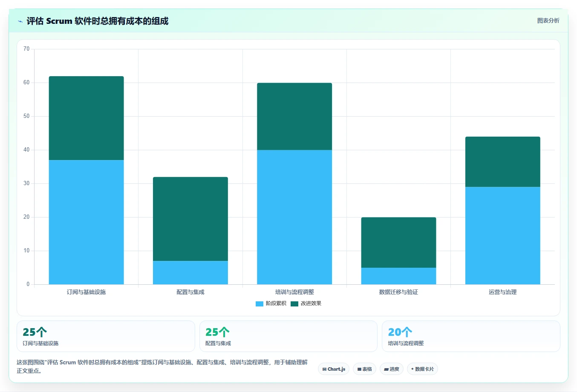This screenshot has height=392, width=577.
Task: Click the 图表分析 label in the header
Action: coord(548,20)
